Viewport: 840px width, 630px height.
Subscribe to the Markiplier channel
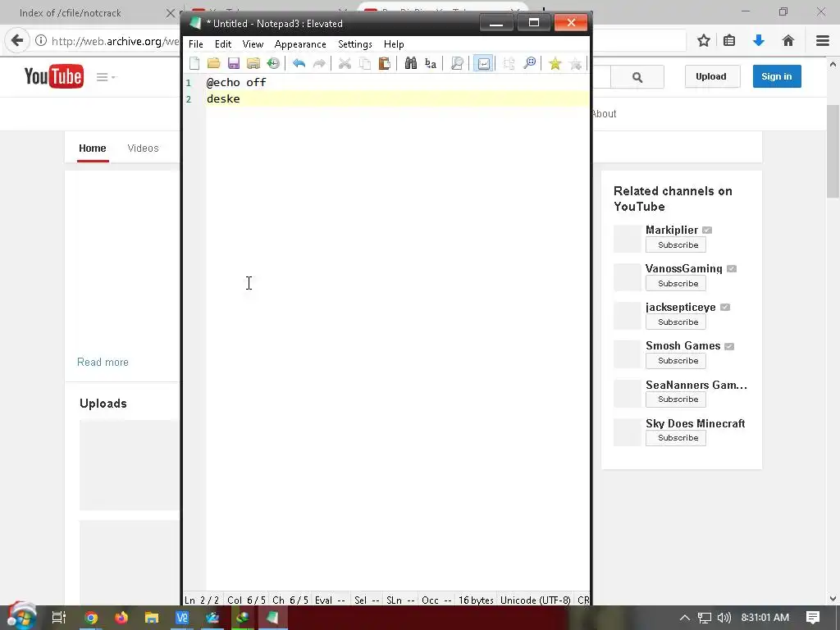point(676,244)
